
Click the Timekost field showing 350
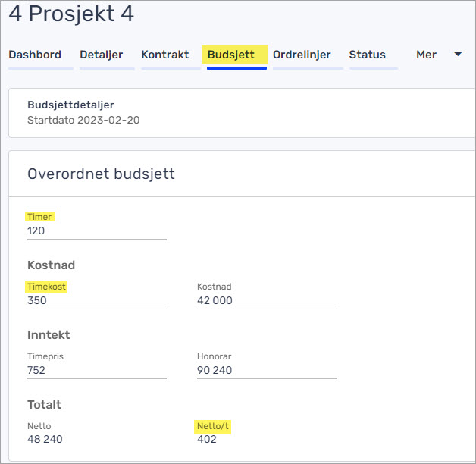point(97,301)
